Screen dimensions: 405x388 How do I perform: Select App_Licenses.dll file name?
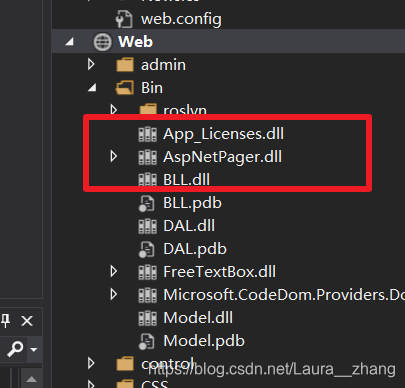coord(223,134)
